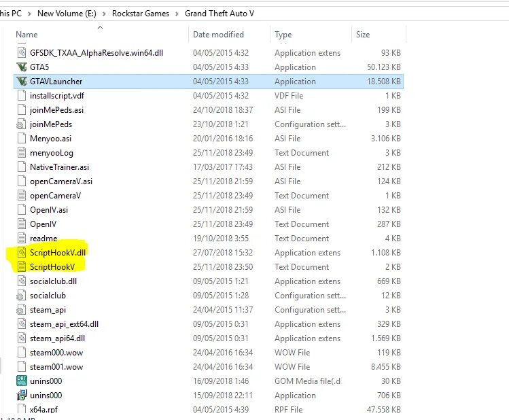Screen dimensions: 509x420
Task: Select the file name installscript.vdf
Action: pos(57,96)
